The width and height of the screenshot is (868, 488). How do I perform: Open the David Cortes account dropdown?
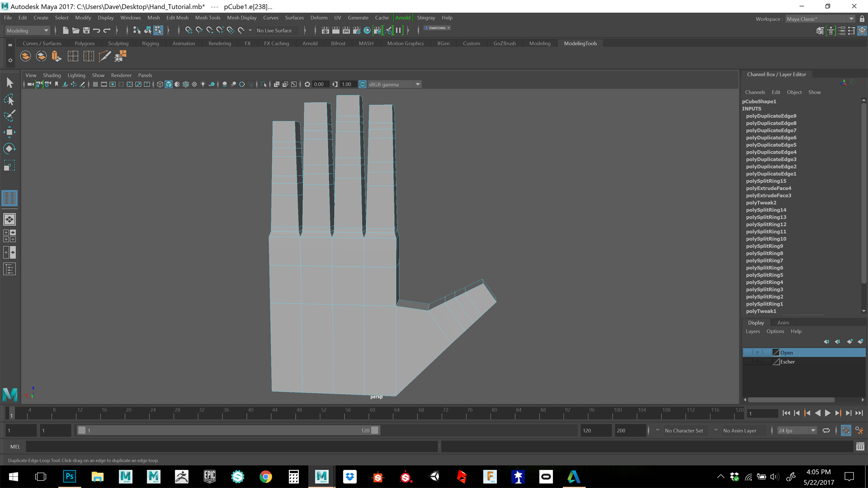[437, 28]
